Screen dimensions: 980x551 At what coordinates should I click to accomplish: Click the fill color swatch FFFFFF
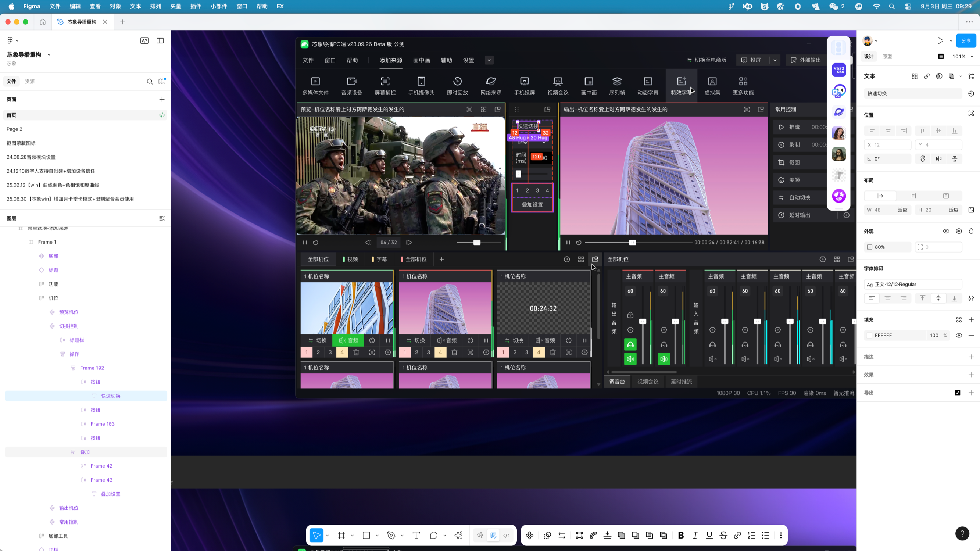[x=869, y=335]
